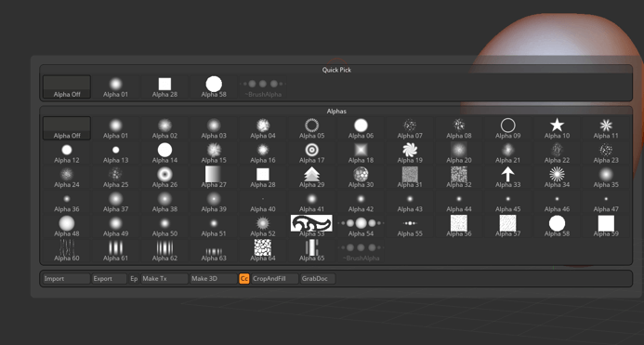The height and width of the screenshot is (345, 644).
Task: Select the Alpha 02 splatter alpha
Action: 164,128
